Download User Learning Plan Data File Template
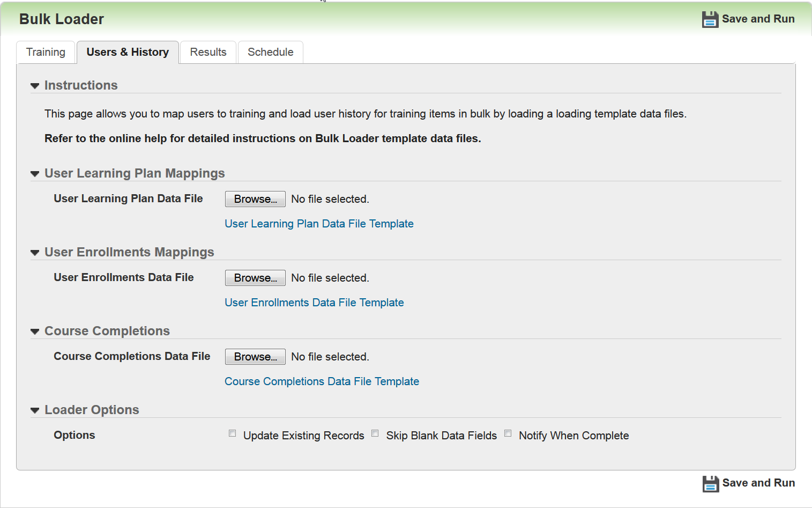The image size is (812, 508). point(319,224)
